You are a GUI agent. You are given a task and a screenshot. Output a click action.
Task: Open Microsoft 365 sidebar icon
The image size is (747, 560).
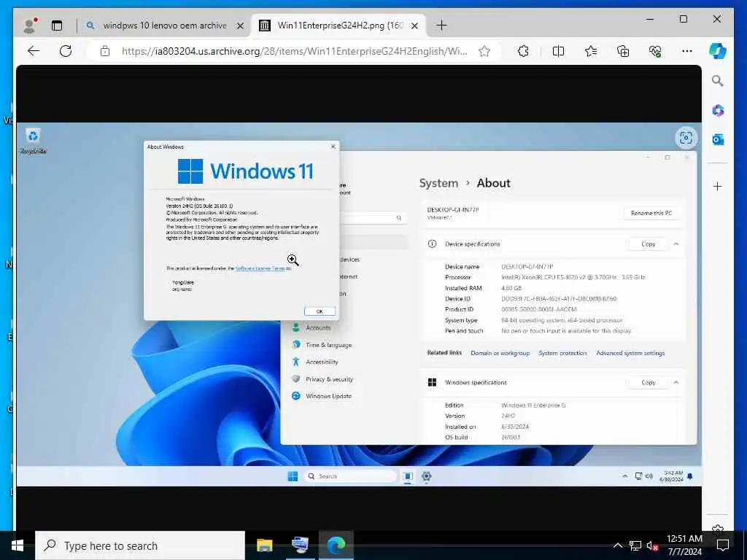(x=718, y=111)
